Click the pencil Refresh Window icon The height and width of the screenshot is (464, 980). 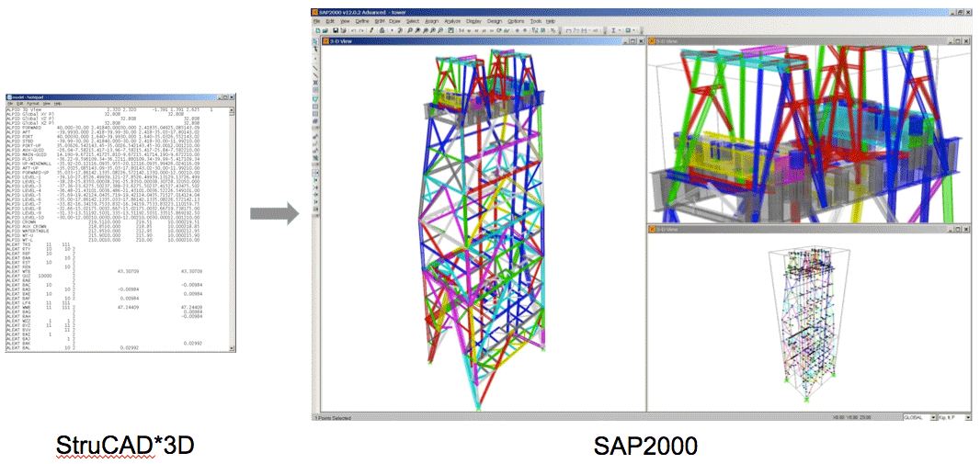pyautogui.click(x=371, y=30)
